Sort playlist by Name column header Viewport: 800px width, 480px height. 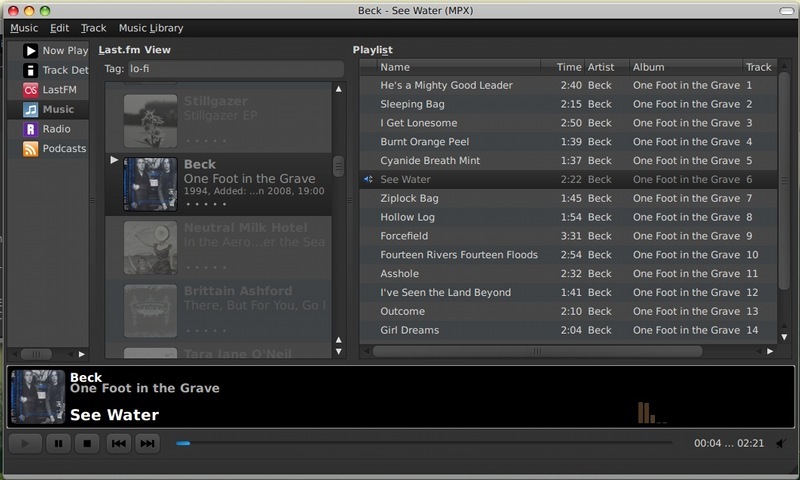pos(459,67)
